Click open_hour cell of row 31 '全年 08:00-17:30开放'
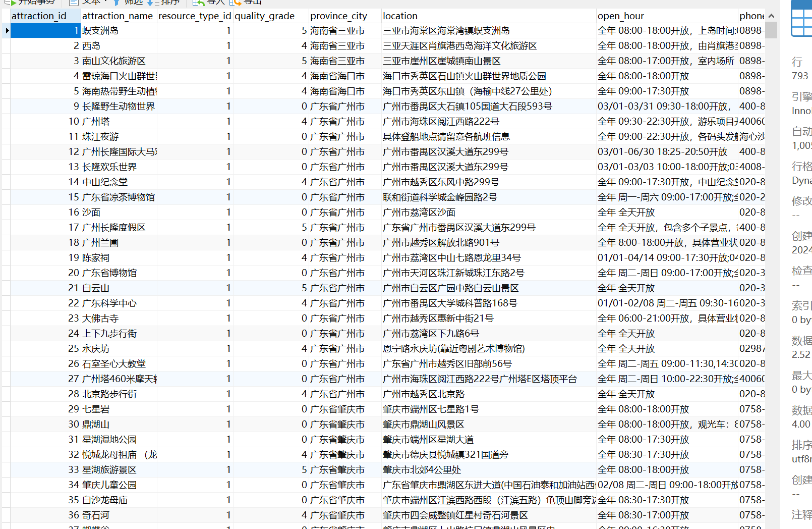 (667, 440)
